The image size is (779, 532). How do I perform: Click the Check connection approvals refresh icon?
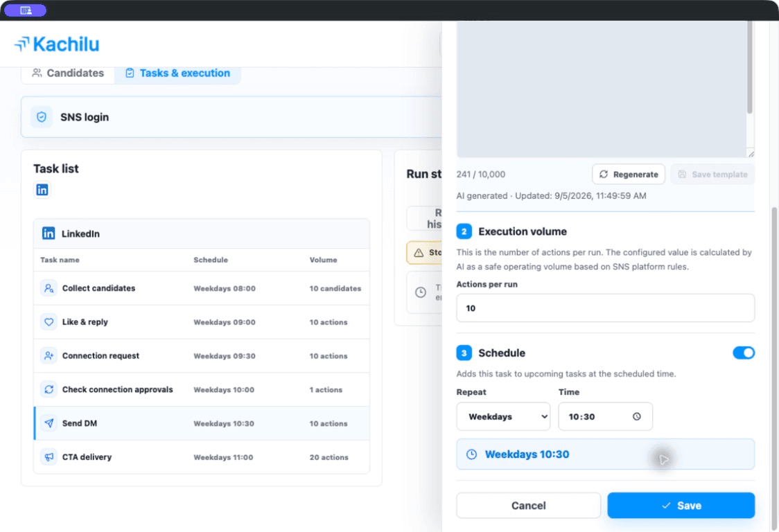point(49,389)
